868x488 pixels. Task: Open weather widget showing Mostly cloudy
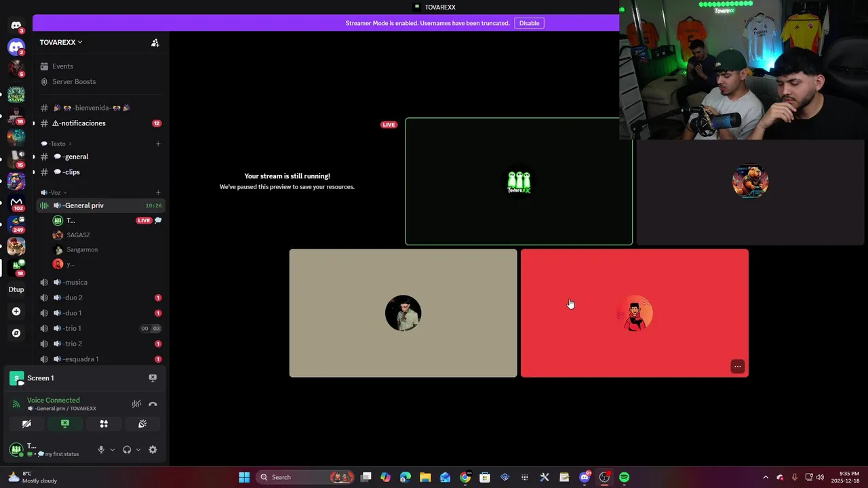point(33,477)
